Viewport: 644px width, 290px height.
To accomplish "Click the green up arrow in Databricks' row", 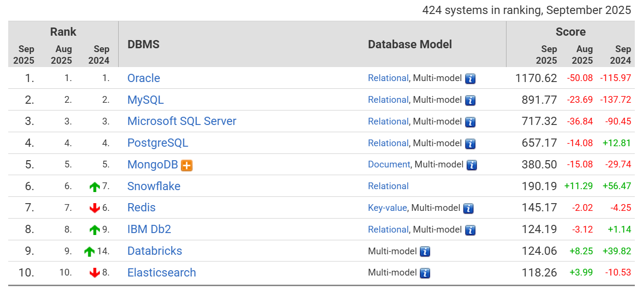I will tap(89, 251).
